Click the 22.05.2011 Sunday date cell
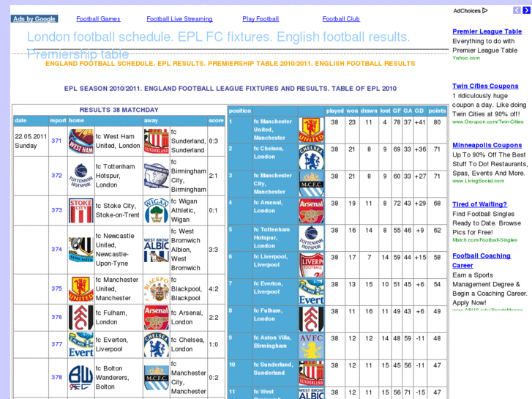This screenshot has width=532, height=399. 31,141
